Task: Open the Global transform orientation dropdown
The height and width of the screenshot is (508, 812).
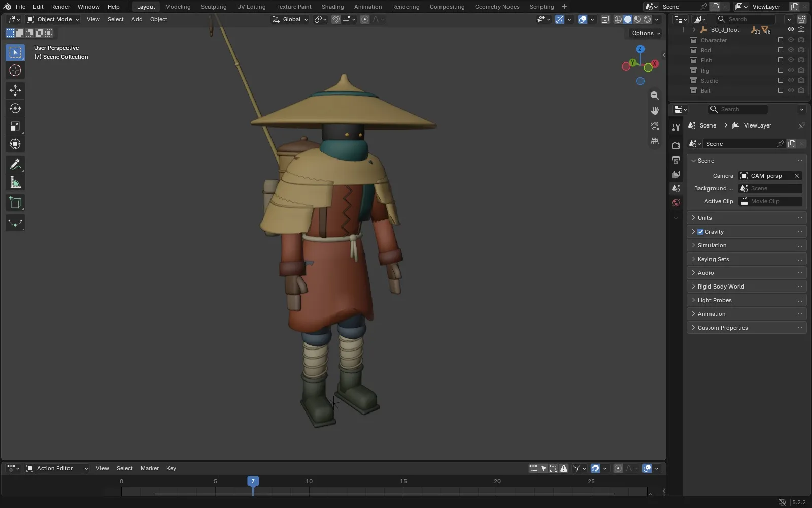Action: 290,19
